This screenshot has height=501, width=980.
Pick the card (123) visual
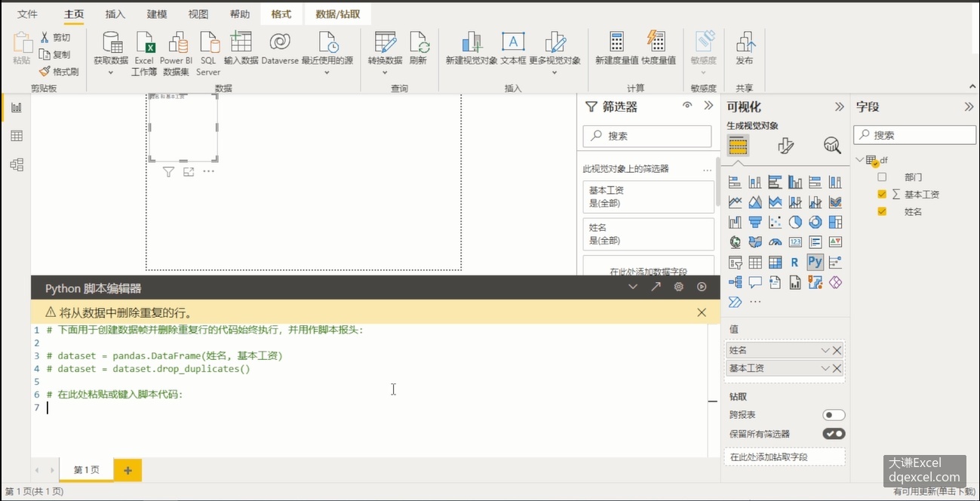[795, 242]
